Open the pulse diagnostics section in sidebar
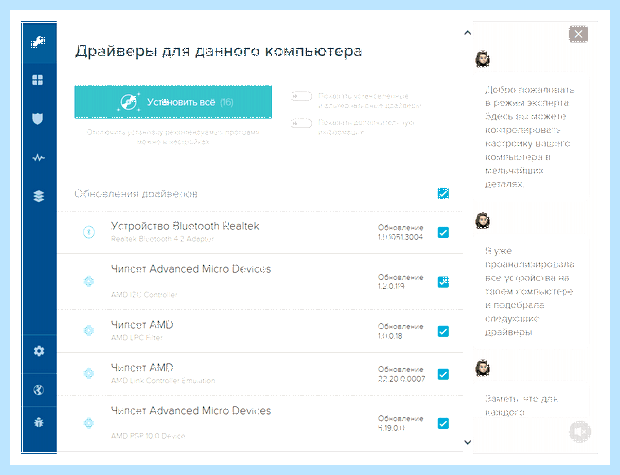620x475 pixels. [x=38, y=158]
